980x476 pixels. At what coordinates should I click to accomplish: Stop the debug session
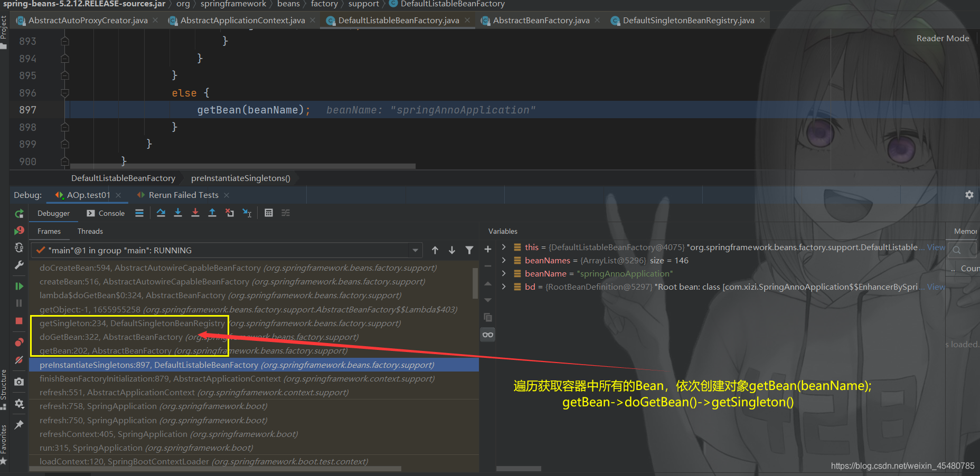(x=19, y=321)
